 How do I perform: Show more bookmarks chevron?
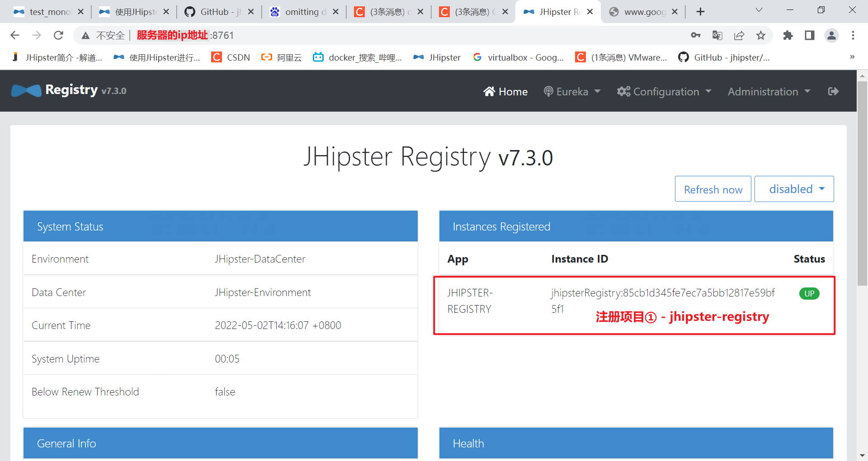852,57
